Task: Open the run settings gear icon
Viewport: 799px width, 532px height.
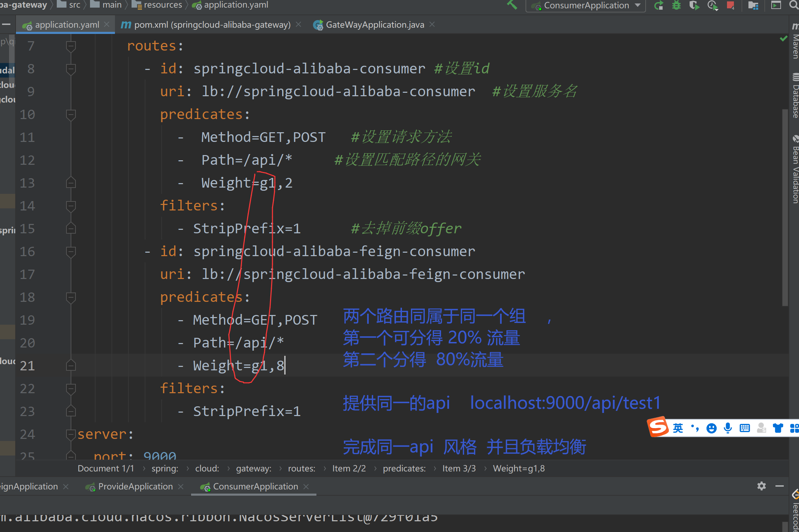Action: [x=761, y=486]
